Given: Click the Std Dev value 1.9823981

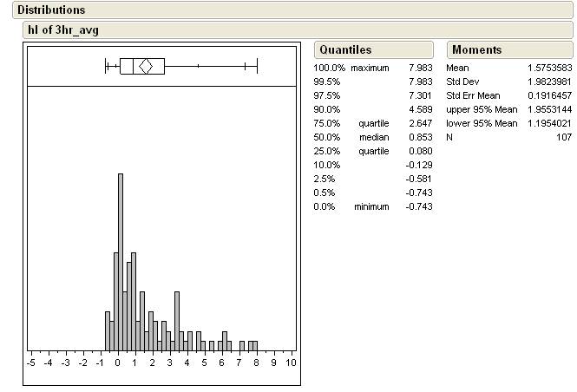Looking at the screenshot, I should tap(549, 82).
